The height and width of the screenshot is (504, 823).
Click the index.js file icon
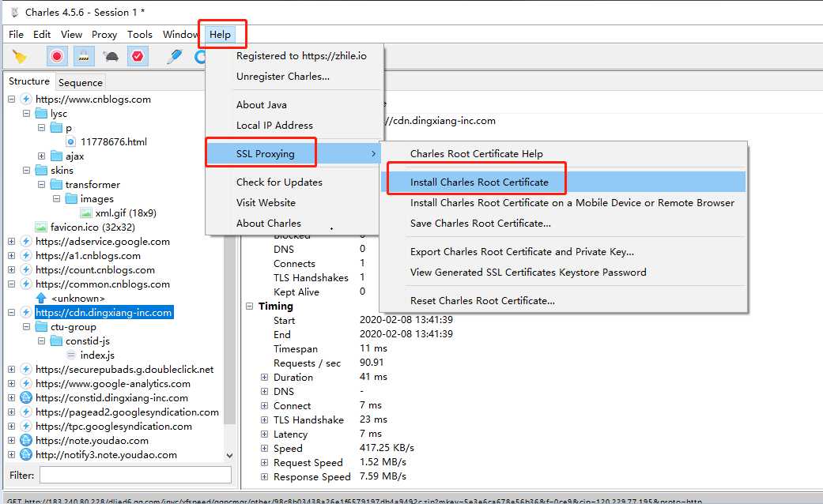(71, 355)
